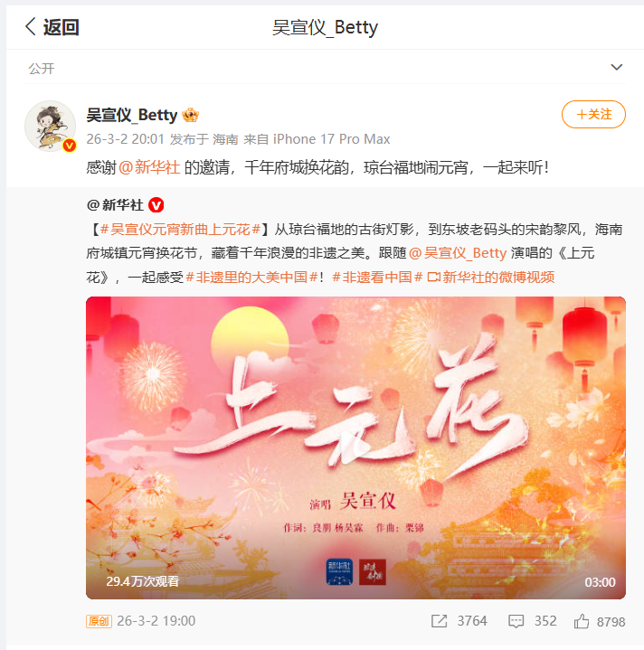Like the post with thumbs-up icon

tap(582, 621)
